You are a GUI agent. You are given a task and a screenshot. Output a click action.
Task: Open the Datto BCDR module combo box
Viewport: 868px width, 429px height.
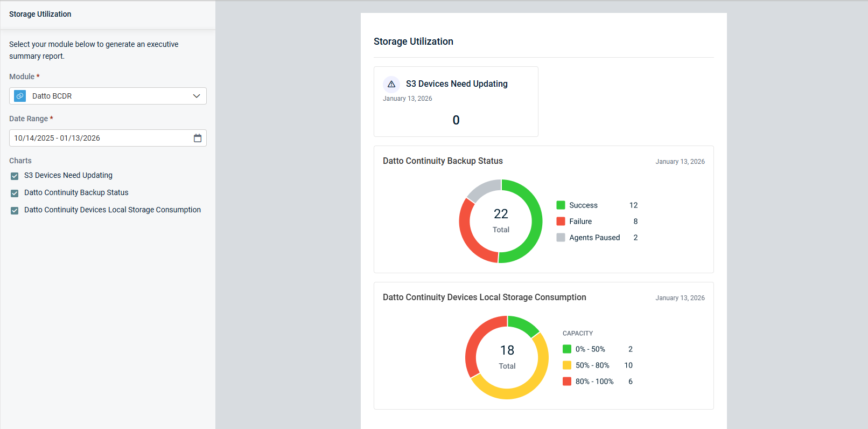108,96
